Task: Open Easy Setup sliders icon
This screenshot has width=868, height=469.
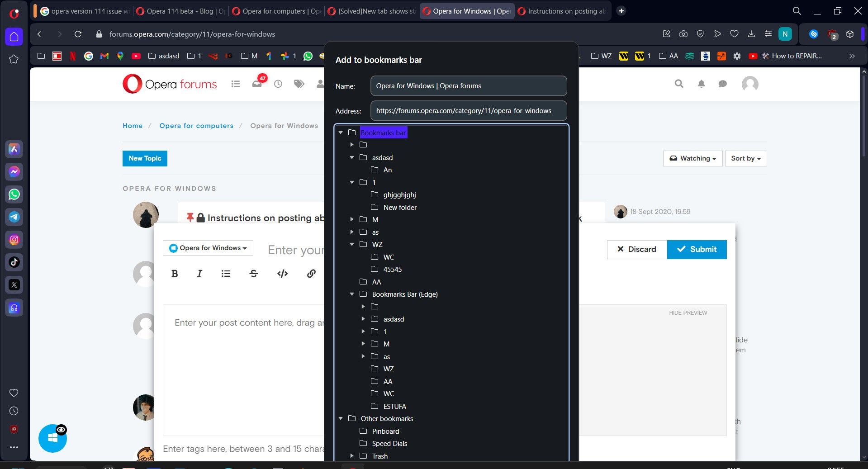Action: click(768, 34)
